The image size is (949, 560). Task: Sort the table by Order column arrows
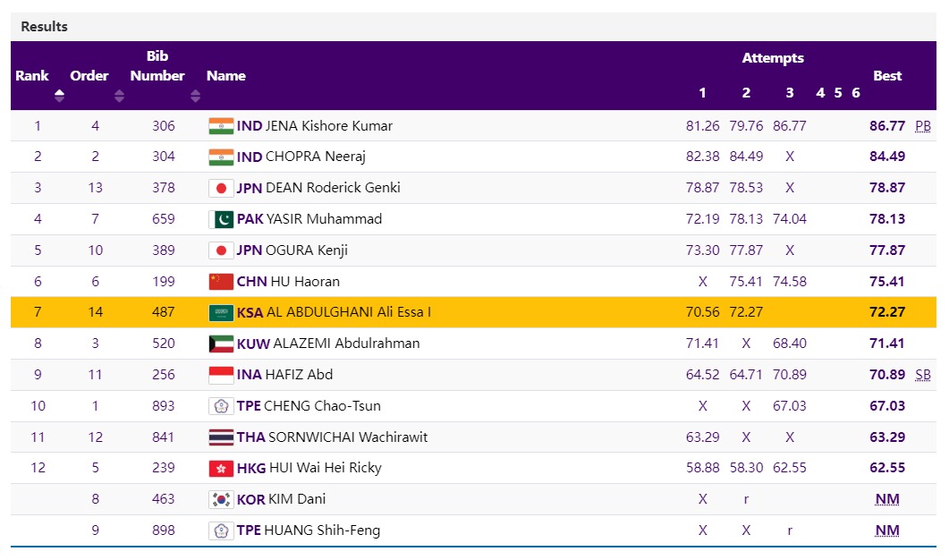(119, 96)
